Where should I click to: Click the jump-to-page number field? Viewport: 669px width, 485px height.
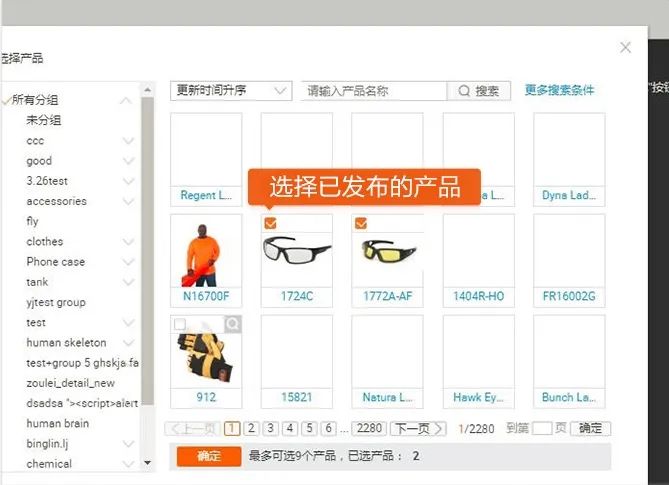tap(542, 428)
